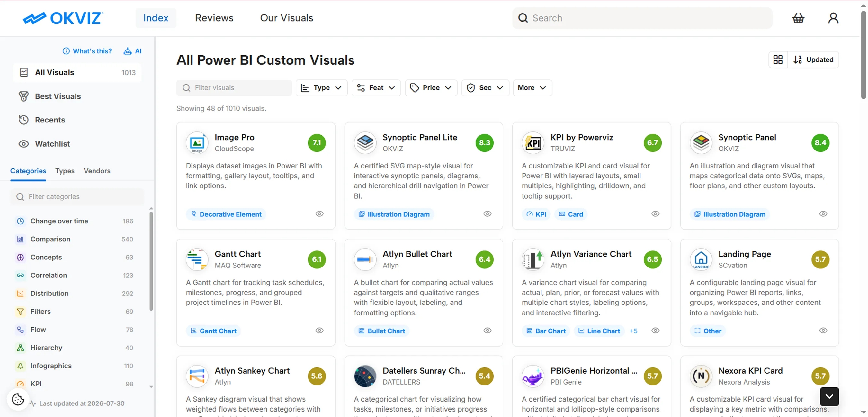Open the Our Visuals tab
This screenshot has width=868, height=417.
pyautogui.click(x=286, y=18)
